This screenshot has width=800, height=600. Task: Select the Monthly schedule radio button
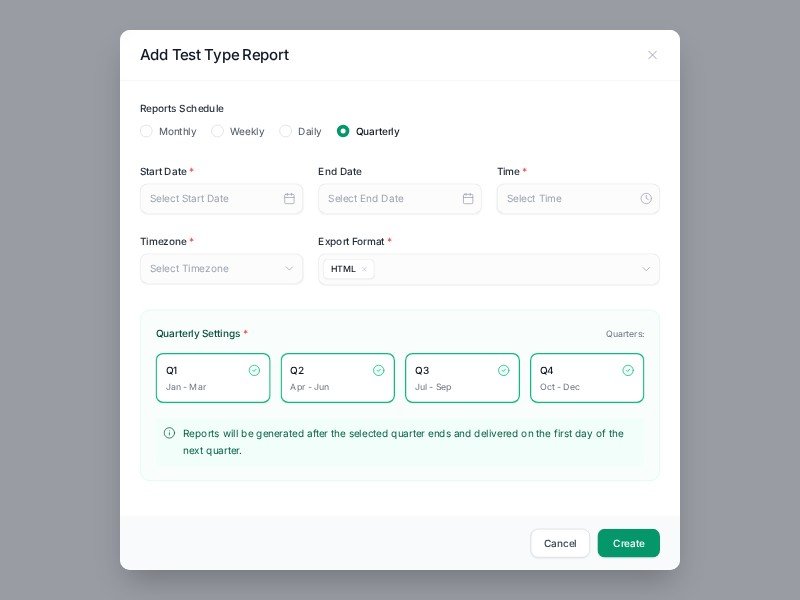[x=147, y=131]
